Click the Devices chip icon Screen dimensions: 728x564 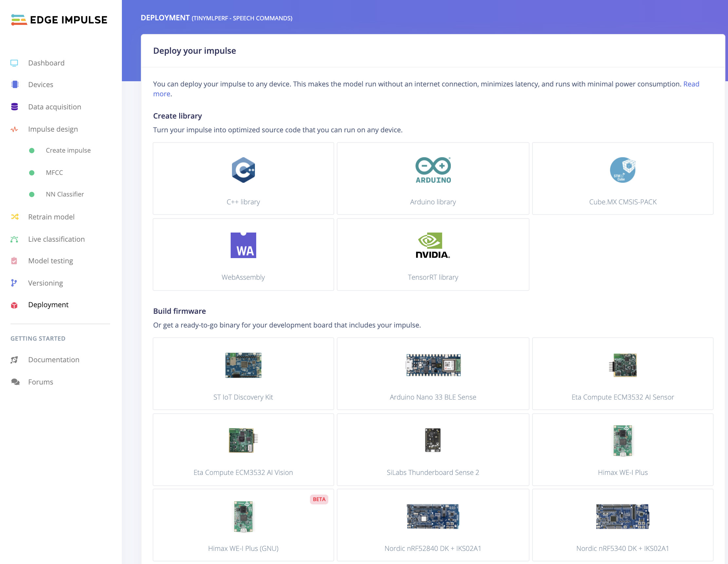tap(15, 85)
